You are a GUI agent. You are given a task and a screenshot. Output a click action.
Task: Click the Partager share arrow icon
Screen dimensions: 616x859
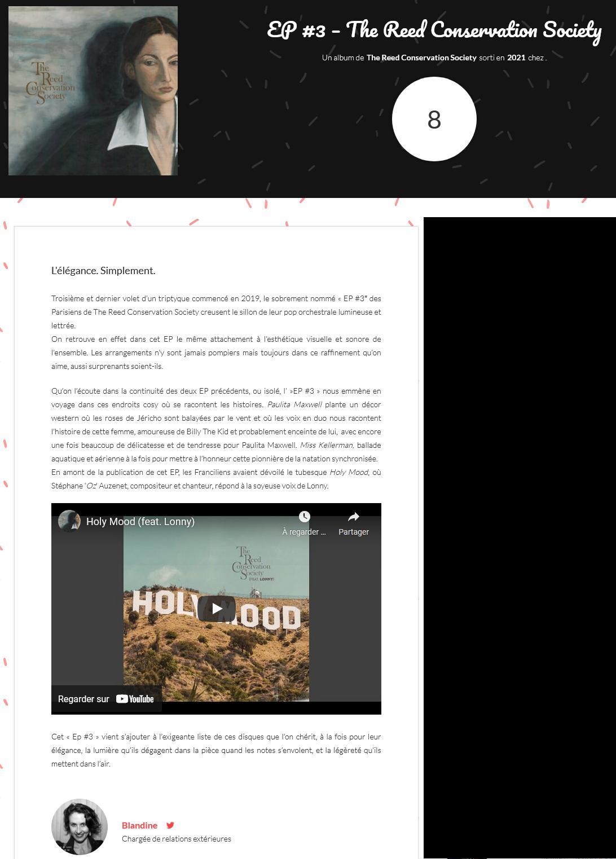[x=354, y=517]
